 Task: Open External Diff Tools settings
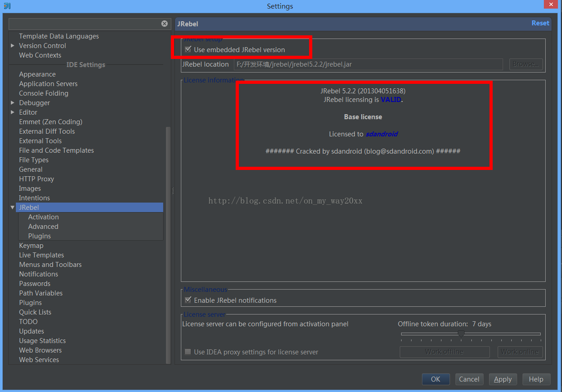(47, 131)
